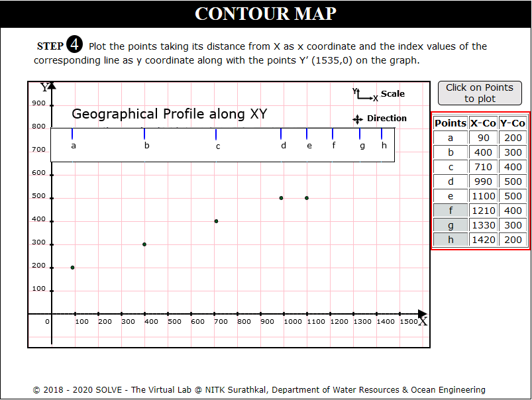
Task: Click blue marker h on the profile strip
Action: pyautogui.click(x=382, y=134)
